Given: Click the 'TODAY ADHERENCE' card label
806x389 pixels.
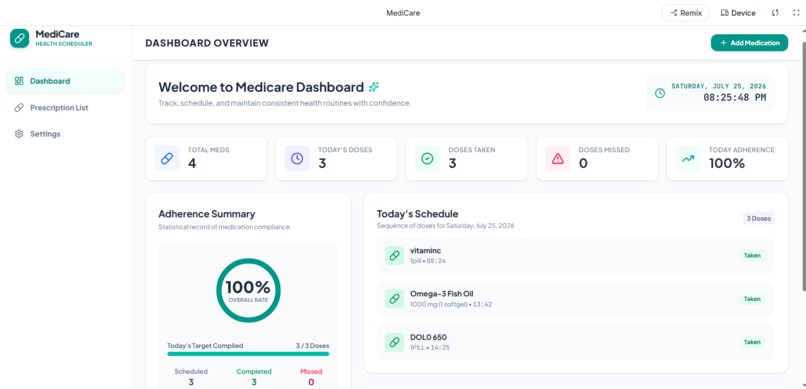Looking at the screenshot, I should point(742,150).
